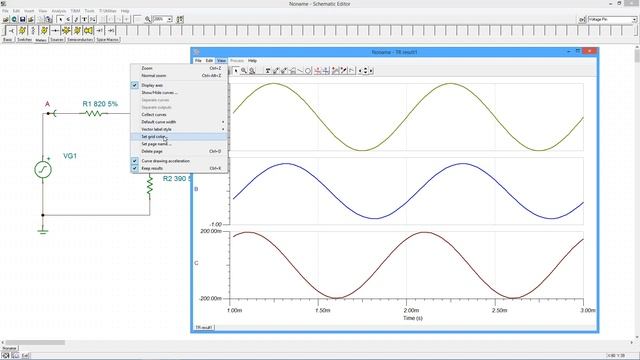Click the magnifier zoom icon in Schematic Editor
640x360 pixels.
click(148, 19)
